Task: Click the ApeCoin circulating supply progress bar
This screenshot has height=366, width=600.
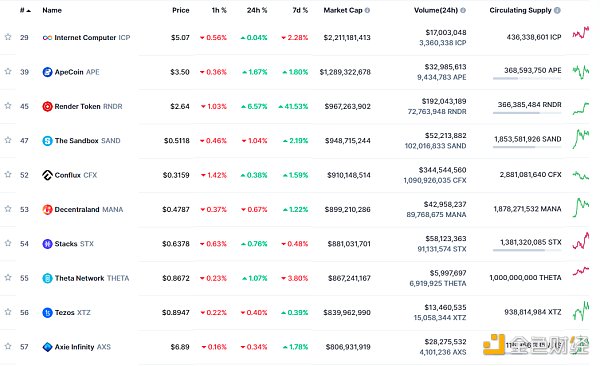Action: [527, 78]
